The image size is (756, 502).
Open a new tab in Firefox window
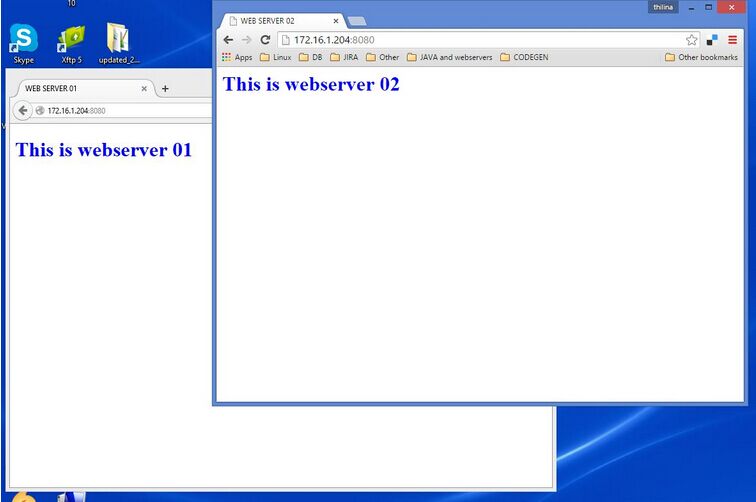point(165,89)
